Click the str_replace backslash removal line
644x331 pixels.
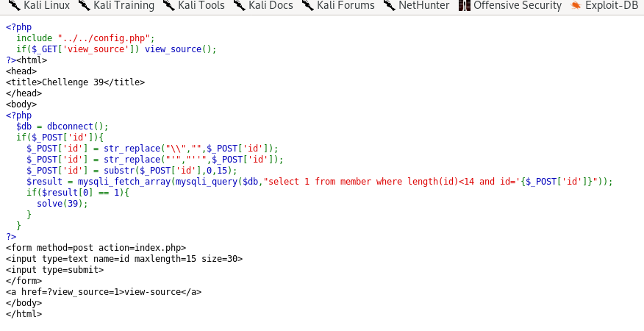tap(152, 149)
